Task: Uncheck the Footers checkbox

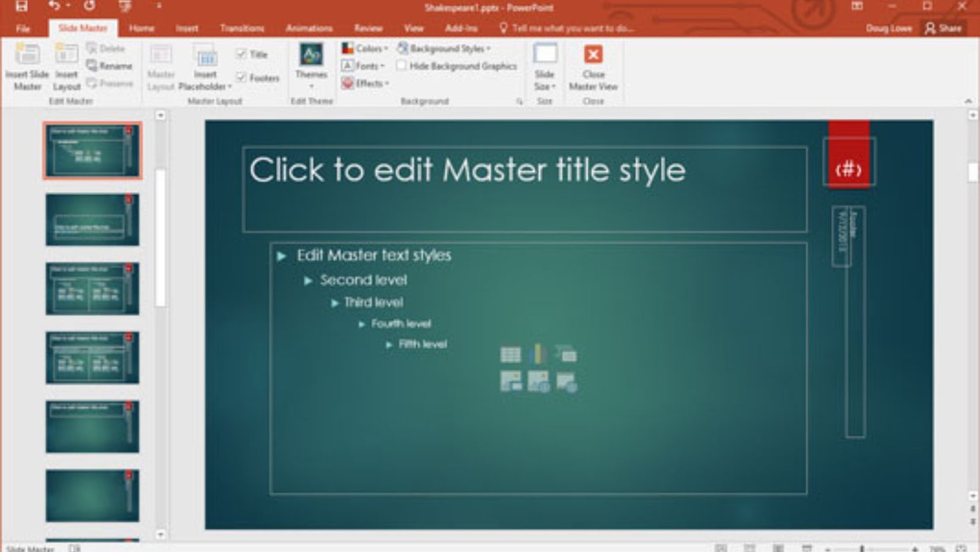Action: 241,78
